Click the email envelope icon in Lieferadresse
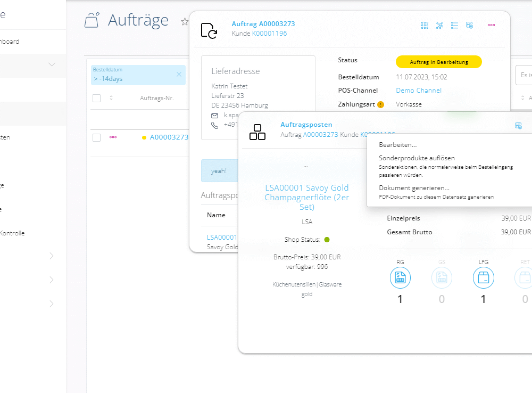The image size is (532, 393). tap(215, 116)
